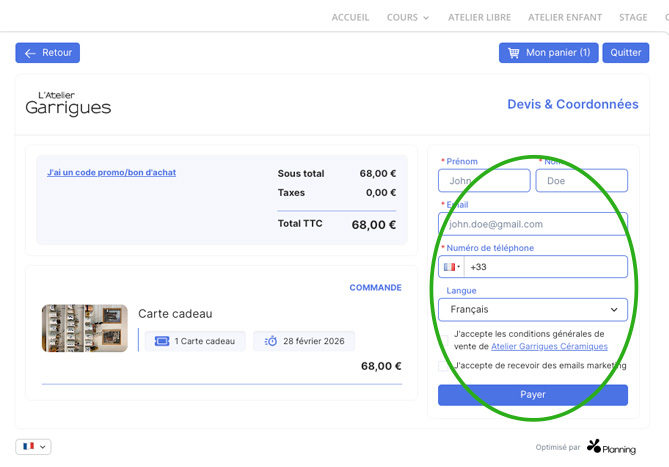Click the COURS chevron arrow
Screen dimensions: 669x467
tap(426, 18)
